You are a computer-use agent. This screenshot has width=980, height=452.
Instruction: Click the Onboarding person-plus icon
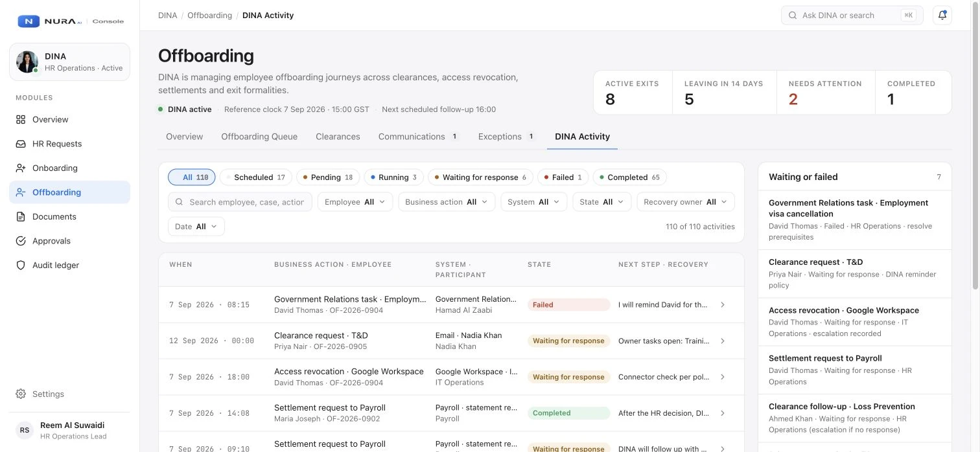(x=21, y=168)
